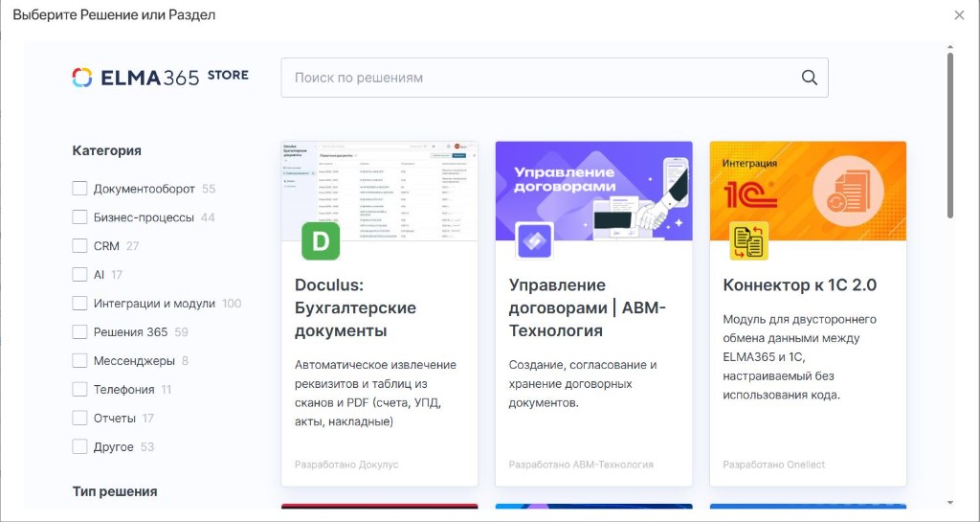Open Управление договорами | АВМ-Технология title
Image resolution: width=980 pixels, height=522 pixels.
588,307
